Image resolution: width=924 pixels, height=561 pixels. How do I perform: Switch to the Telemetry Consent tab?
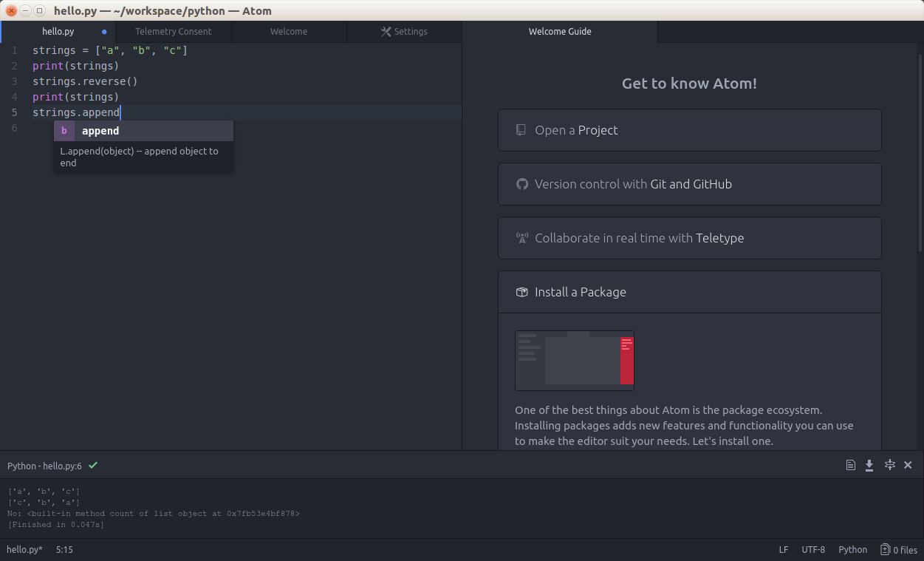(173, 32)
